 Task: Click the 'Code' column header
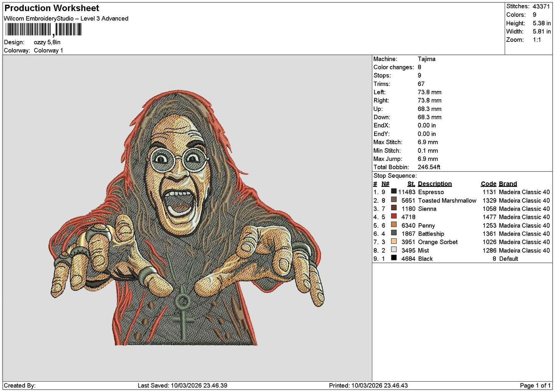click(489, 184)
